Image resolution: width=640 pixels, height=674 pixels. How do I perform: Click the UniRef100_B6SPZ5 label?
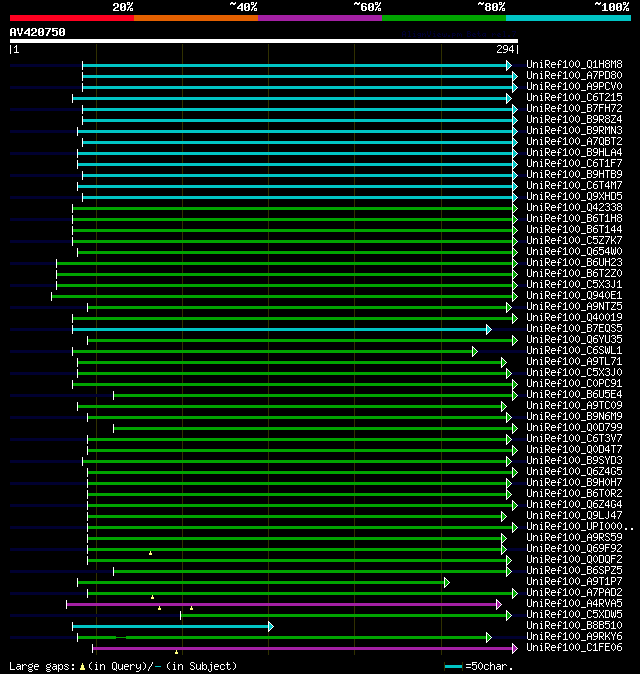574,571
